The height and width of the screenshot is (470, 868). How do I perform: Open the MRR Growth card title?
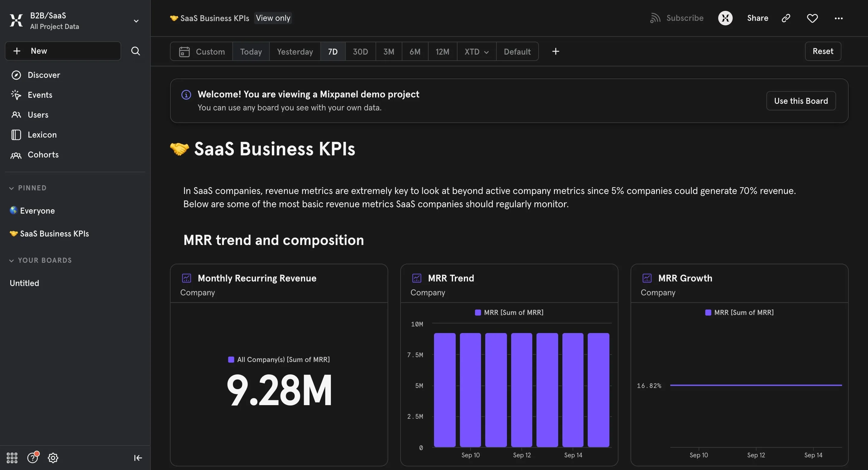coord(685,278)
